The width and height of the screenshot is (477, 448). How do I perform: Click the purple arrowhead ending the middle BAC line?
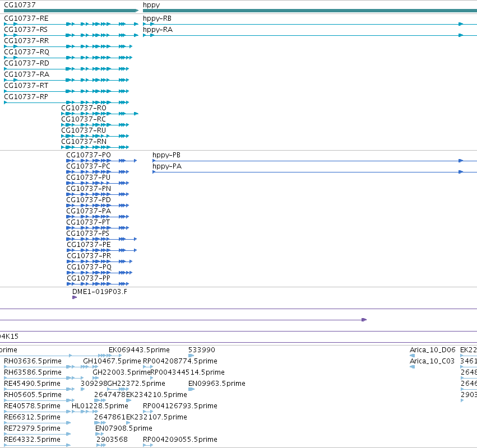tap(364, 320)
